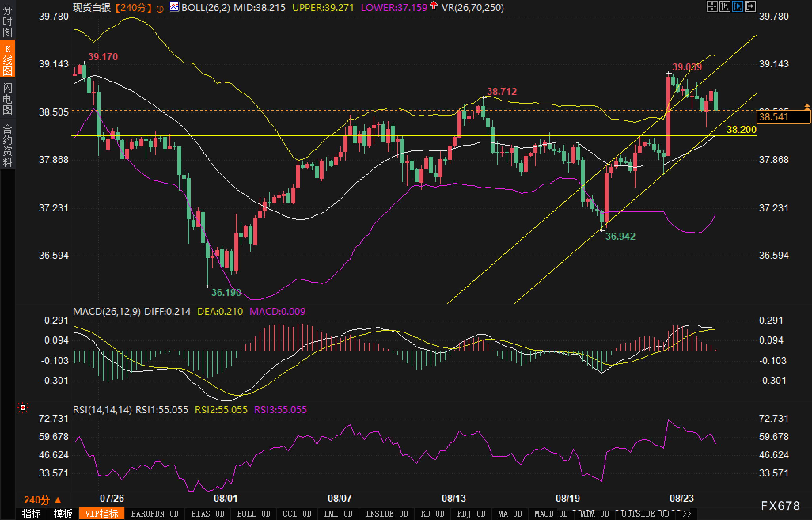Viewport: 812px width, 520px height.
Task: Click the 模板 template button
Action: pos(63,514)
